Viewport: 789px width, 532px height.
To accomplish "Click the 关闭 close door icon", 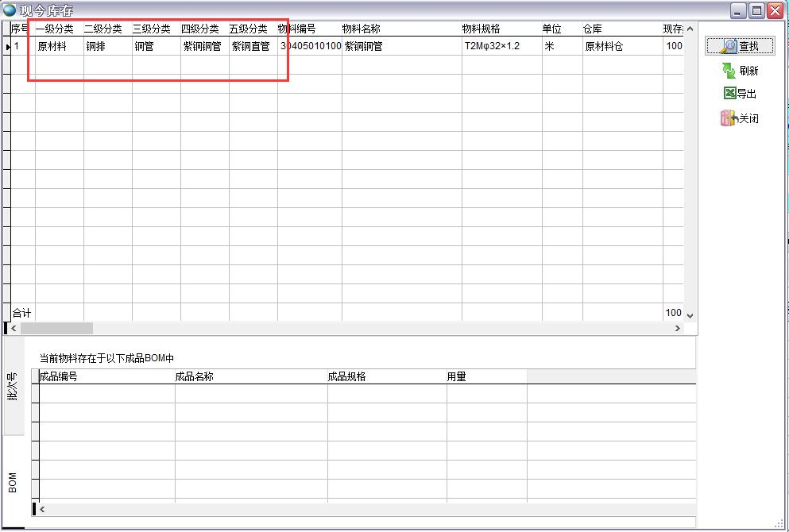I will (x=728, y=118).
